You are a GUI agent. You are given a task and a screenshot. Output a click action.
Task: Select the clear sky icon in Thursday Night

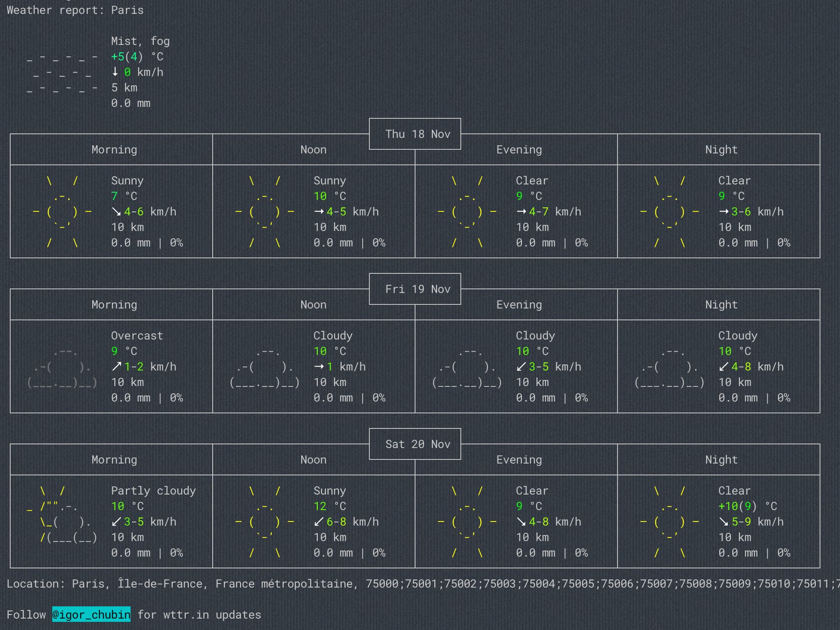669,211
